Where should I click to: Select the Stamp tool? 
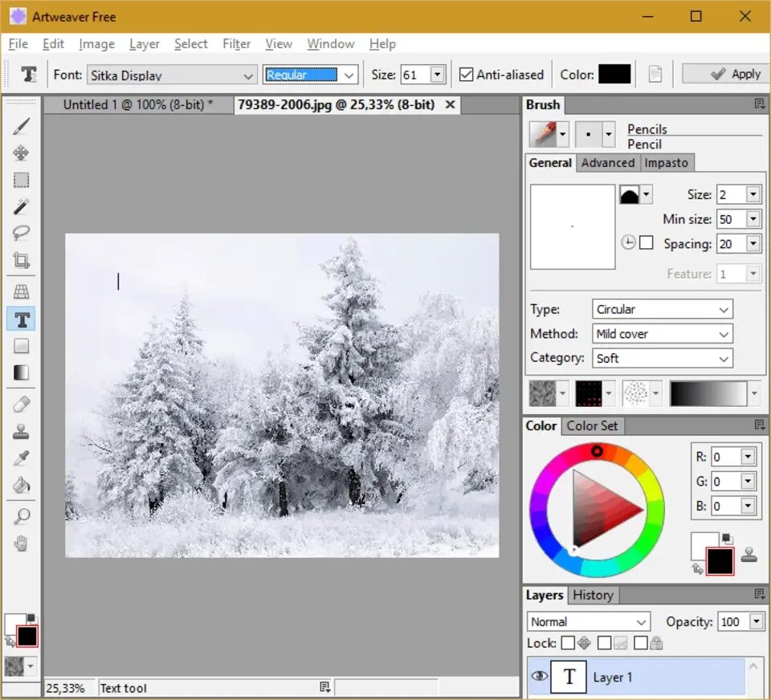pyautogui.click(x=21, y=432)
